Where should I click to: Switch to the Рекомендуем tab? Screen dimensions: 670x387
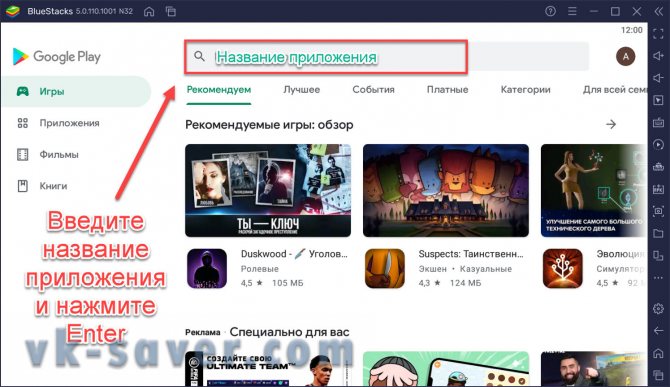[x=219, y=90]
